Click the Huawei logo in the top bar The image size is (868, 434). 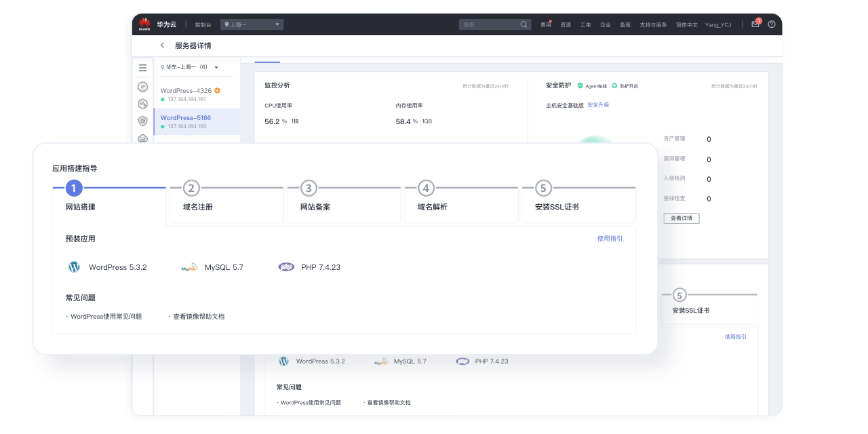point(144,24)
